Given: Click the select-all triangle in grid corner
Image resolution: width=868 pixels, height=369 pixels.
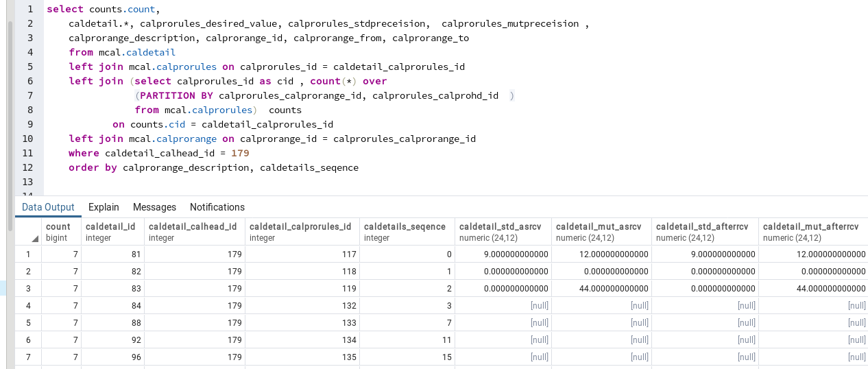Looking at the screenshot, I should (34, 239).
